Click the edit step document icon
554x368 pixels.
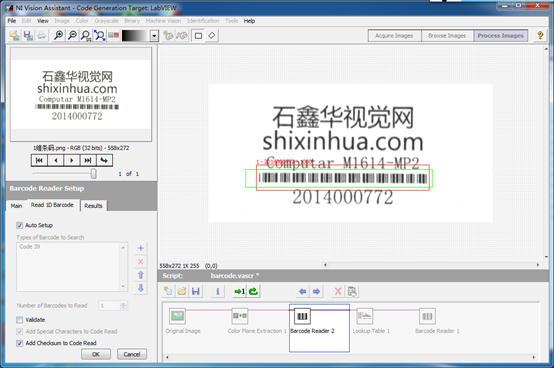pos(352,291)
